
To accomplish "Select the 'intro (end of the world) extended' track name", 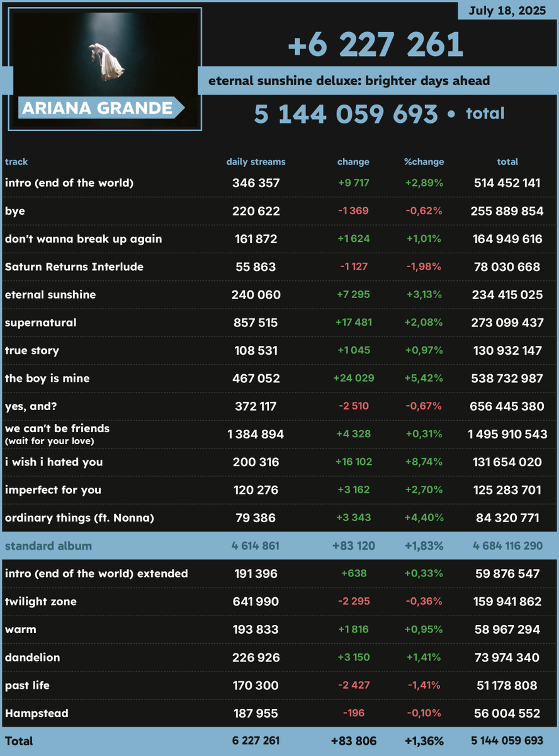I will (x=96, y=573).
